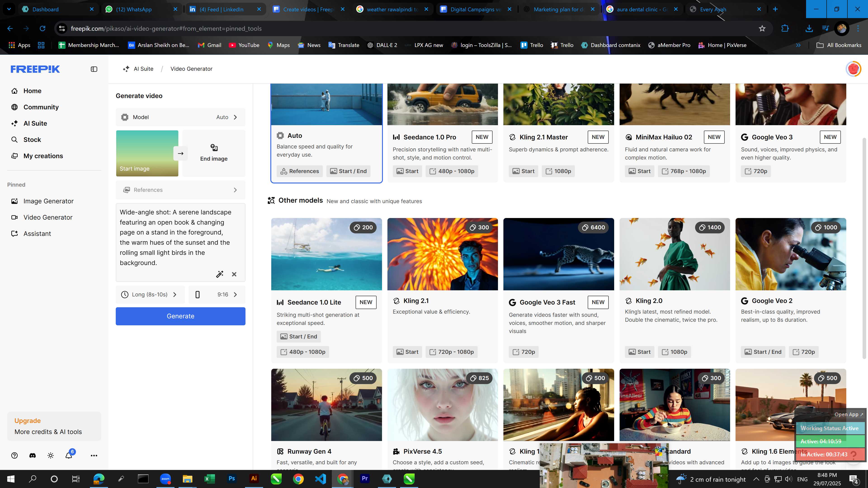The width and height of the screenshot is (868, 488).
Task: Open notifications bell with 6 badge
Action: tap(69, 455)
